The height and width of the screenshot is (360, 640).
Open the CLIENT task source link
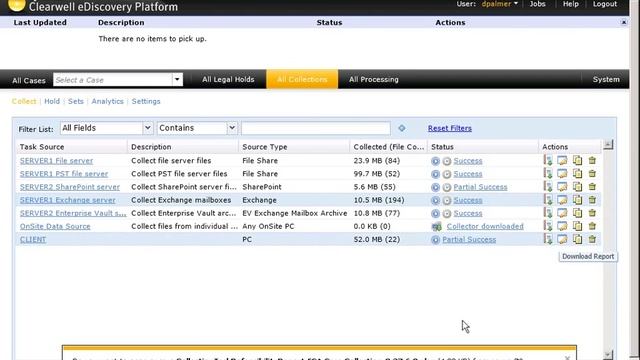[x=33, y=239]
